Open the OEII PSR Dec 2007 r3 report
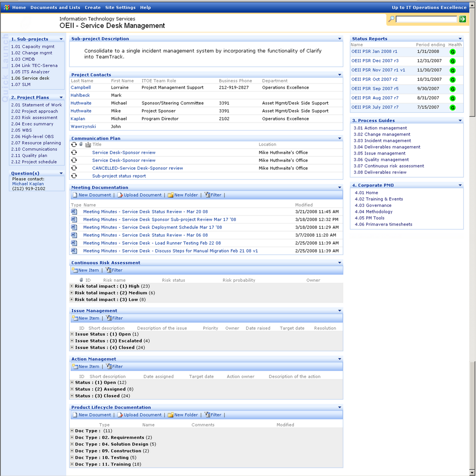Screen dimensions: 476x476 (375, 61)
